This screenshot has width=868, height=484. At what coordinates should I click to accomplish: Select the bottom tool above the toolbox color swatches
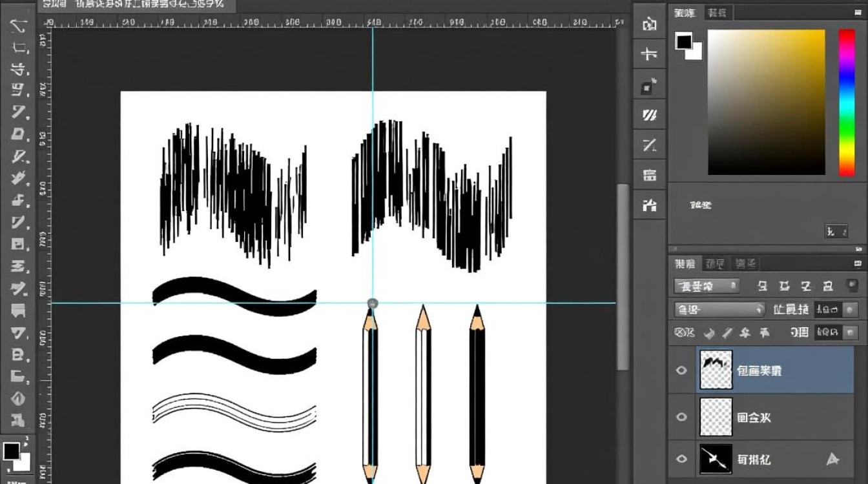[x=18, y=421]
